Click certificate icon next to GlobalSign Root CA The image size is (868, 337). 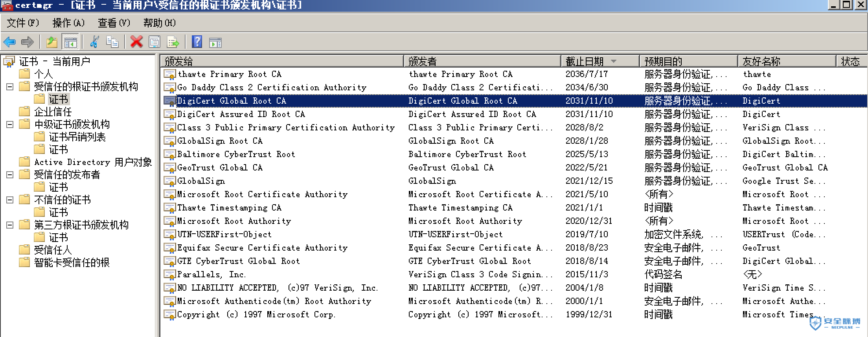[x=169, y=141]
